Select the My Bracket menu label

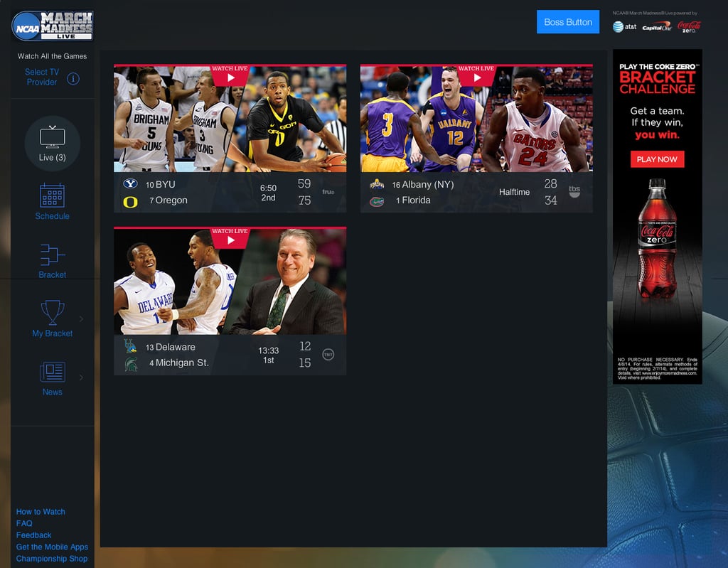52,333
